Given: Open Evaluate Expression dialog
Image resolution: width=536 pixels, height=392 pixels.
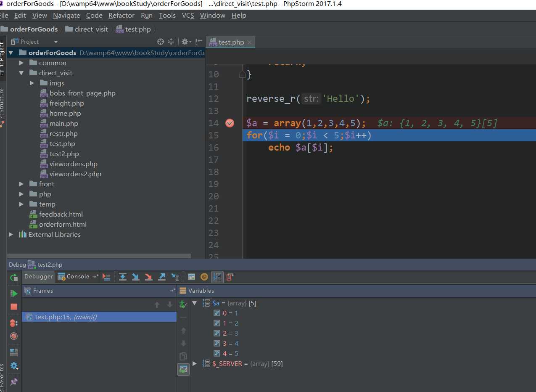Looking at the screenshot, I should (191, 276).
